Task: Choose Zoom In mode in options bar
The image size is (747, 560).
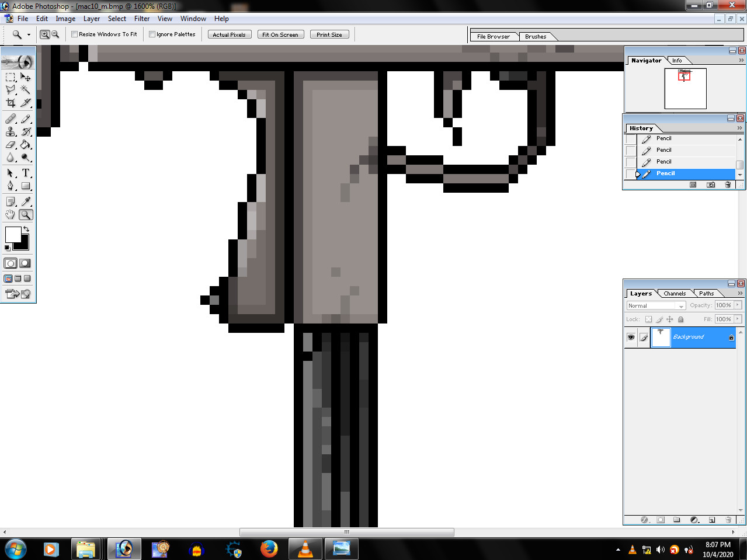Action: pos(44,34)
